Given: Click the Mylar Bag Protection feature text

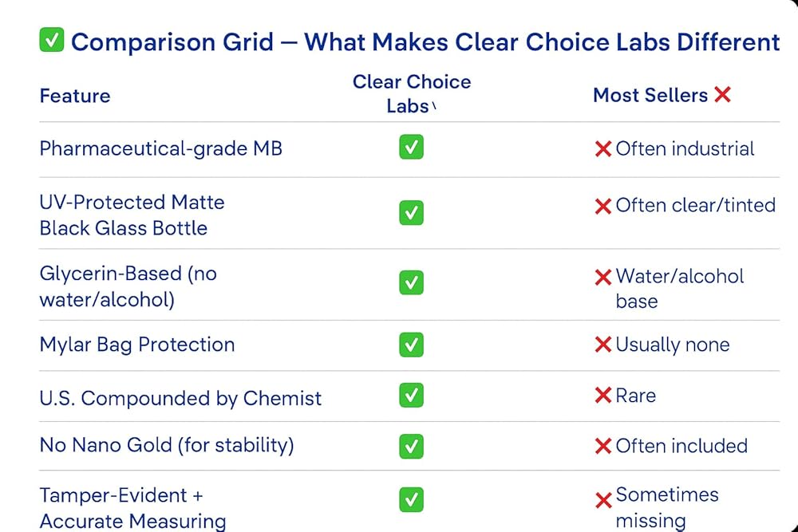Looking at the screenshot, I should (137, 345).
